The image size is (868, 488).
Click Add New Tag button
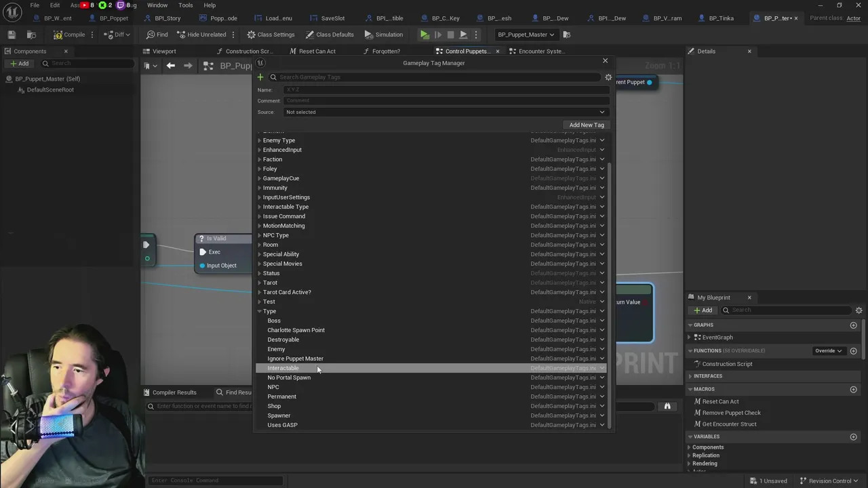[x=587, y=125]
